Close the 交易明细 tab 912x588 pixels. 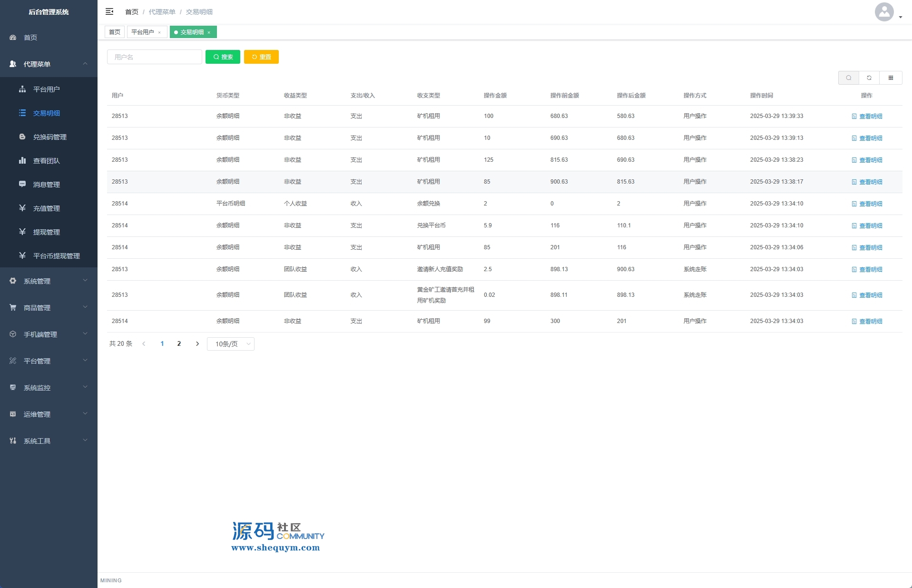209,32
